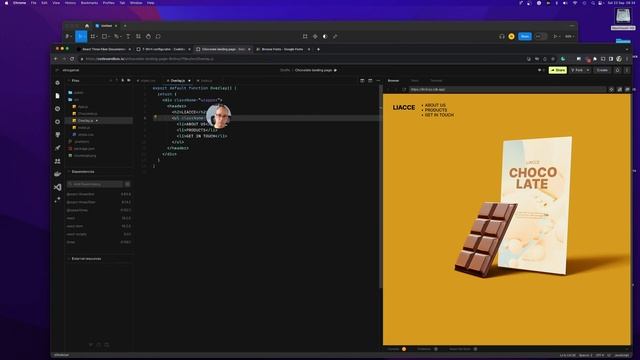Click the Create component icon in Figma toolbar
Screen dimensions: 640x360
pos(315,36)
